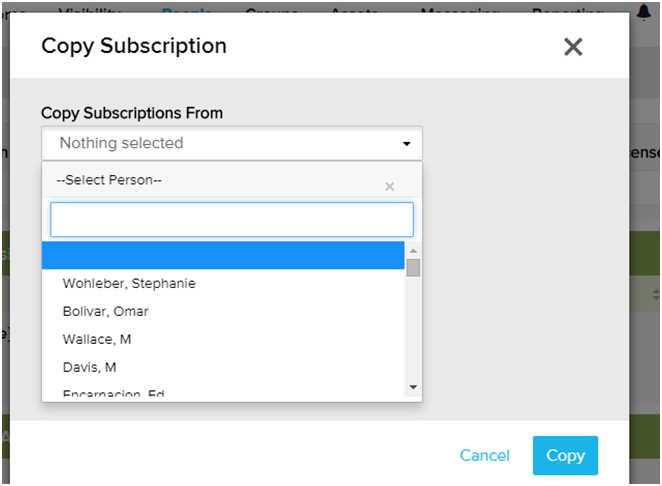
Task: Select Davis, M from the dropdown
Action: point(89,367)
